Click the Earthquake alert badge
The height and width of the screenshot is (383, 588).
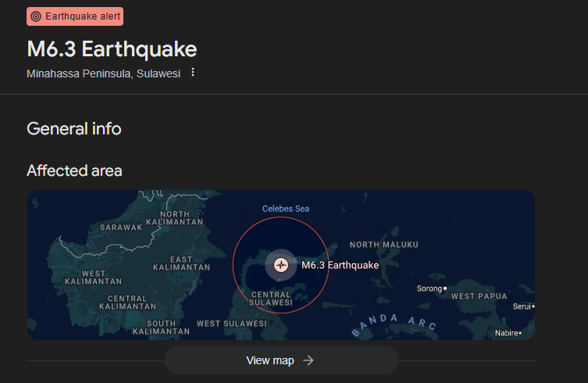75,16
